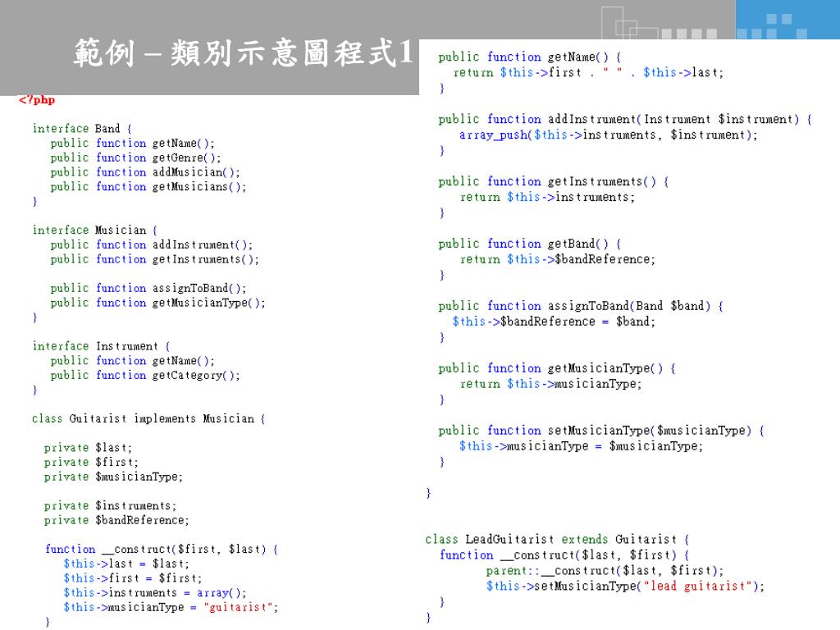Image resolution: width=840 pixels, height=630 pixels.
Task: Click "function __construct($last, $first) {"
Action: click(564, 555)
